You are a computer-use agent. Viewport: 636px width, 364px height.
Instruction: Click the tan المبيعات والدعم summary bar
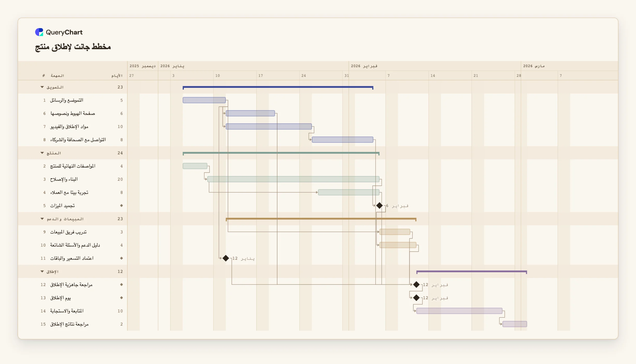[321, 219]
